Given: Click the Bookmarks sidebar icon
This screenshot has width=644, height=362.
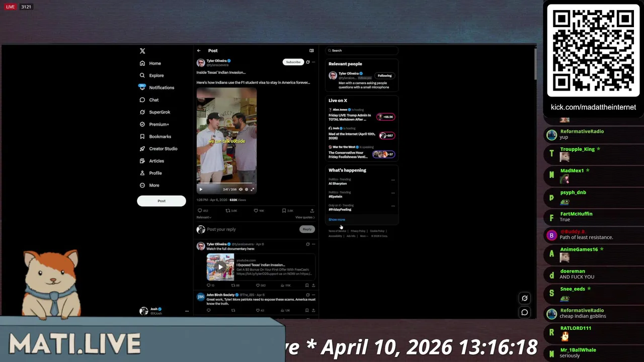Looking at the screenshot, I should [142, 137].
